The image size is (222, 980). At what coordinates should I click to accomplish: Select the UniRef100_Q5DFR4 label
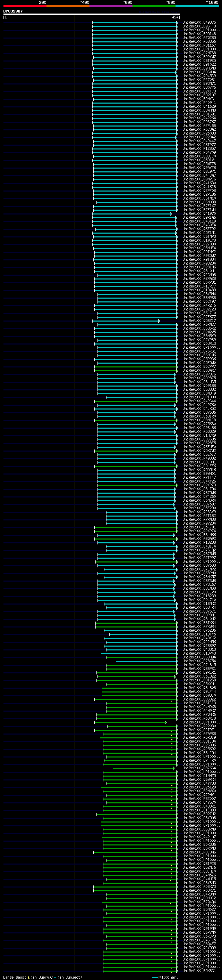point(199,607)
